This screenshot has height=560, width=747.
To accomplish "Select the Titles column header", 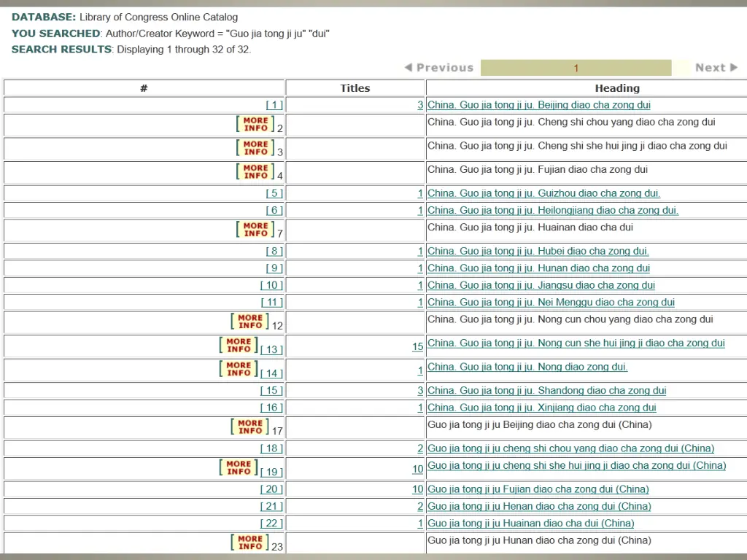I will click(x=355, y=88).
